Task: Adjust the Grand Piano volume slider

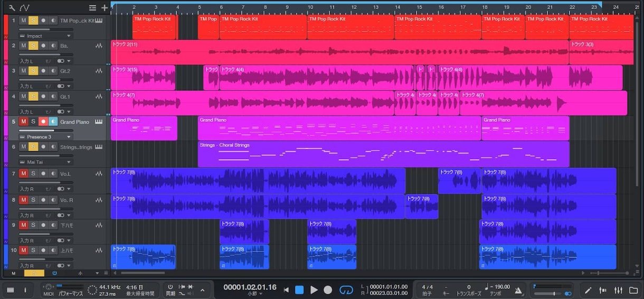Action: [x=45, y=130]
